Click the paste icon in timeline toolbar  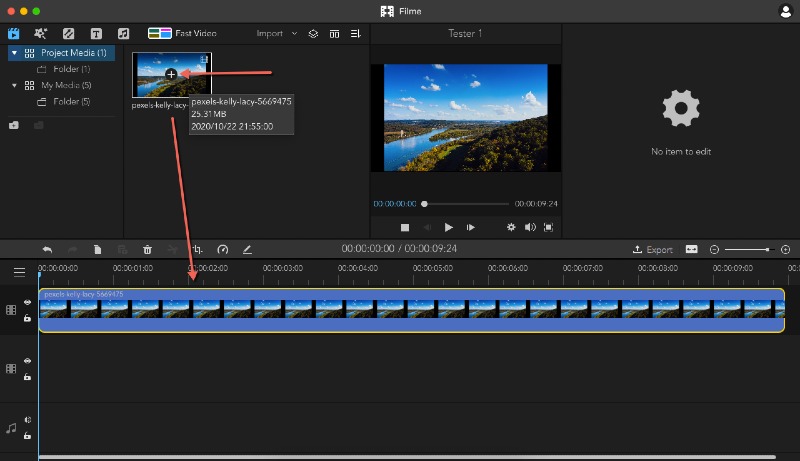[x=122, y=249]
